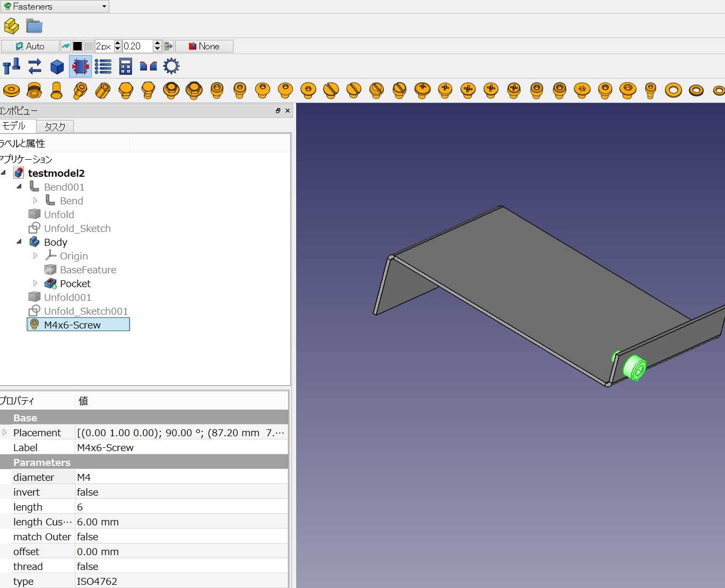Close the combo view panel
Viewport: 725px width, 588px height.
tap(288, 110)
